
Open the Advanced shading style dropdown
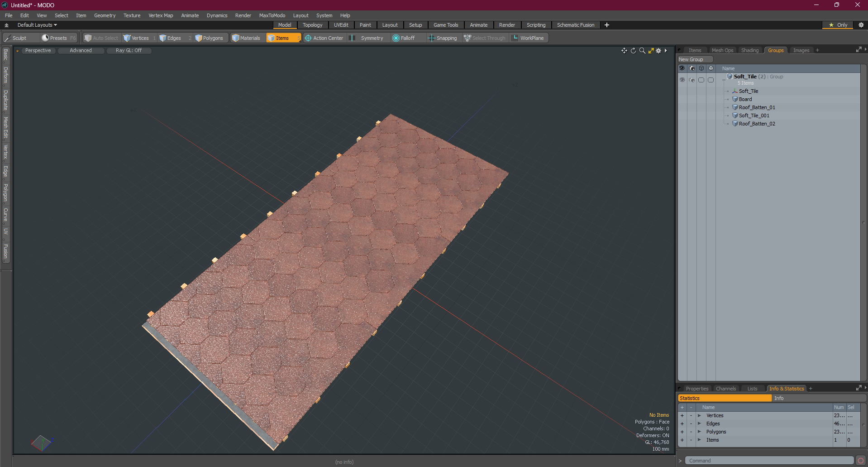[x=81, y=50]
